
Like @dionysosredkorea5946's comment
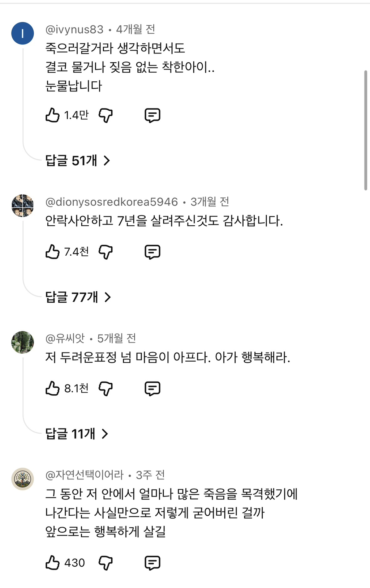[53, 252]
